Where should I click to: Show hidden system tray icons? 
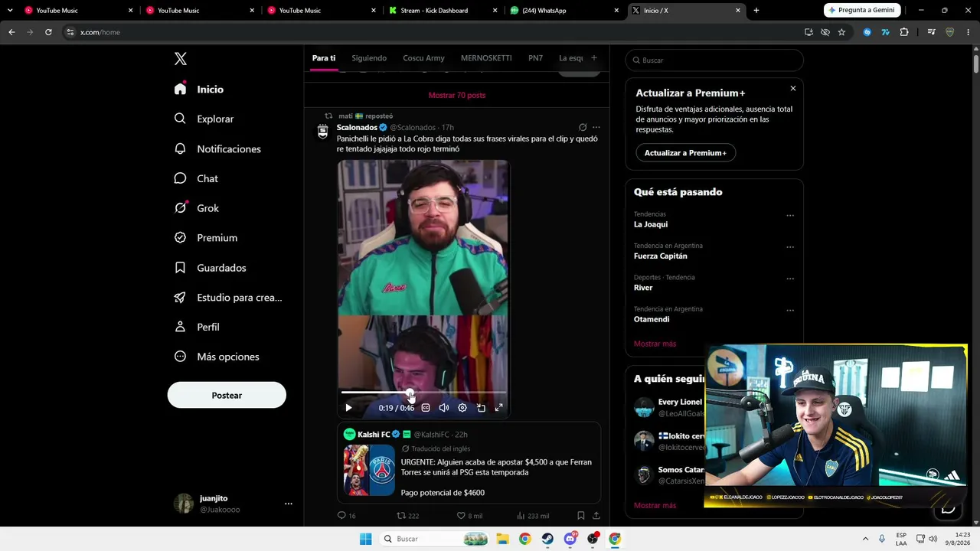coord(865,539)
